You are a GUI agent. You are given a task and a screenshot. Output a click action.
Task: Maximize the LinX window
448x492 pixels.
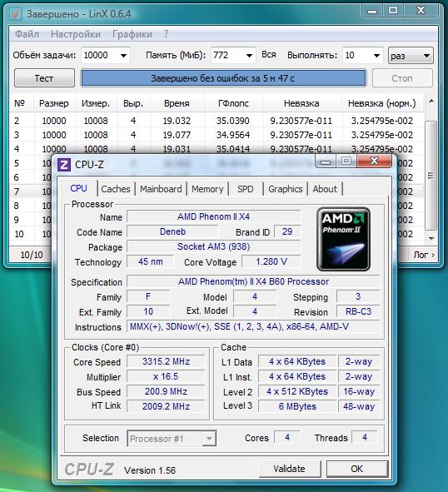click(393, 11)
